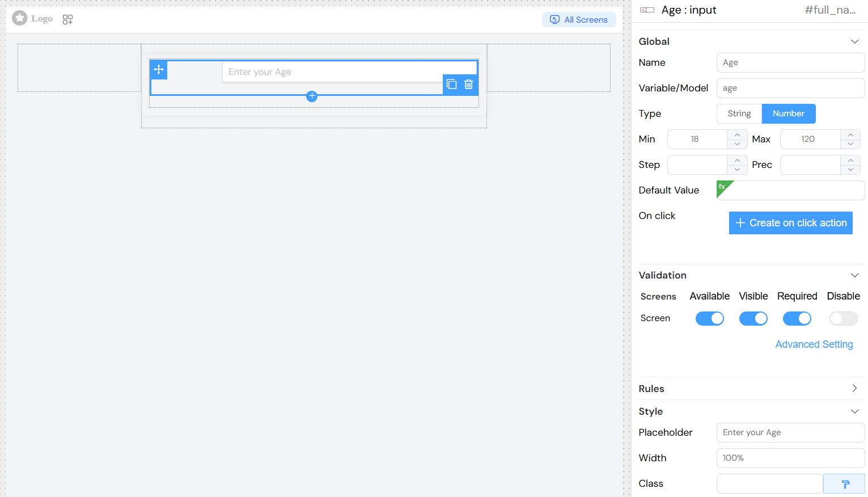Increase the Max value

tap(850, 134)
